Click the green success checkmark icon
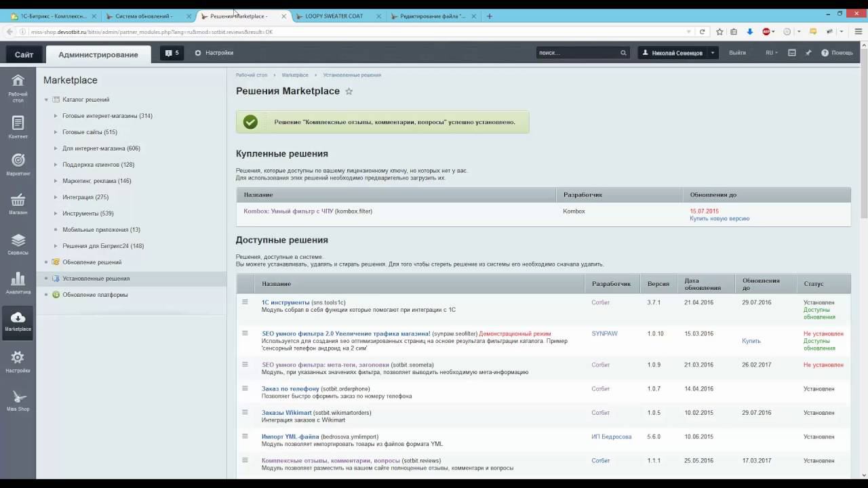The width and height of the screenshot is (868, 488). 250,122
